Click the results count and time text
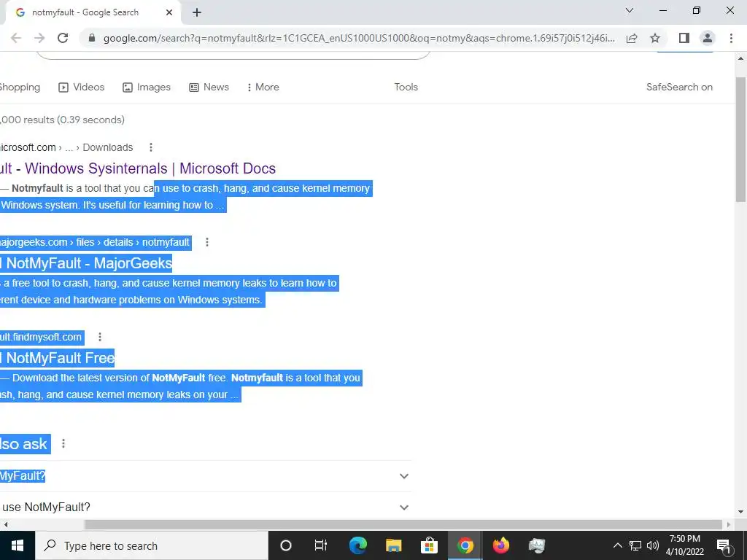Viewport: 747px width, 560px height. coord(62,120)
